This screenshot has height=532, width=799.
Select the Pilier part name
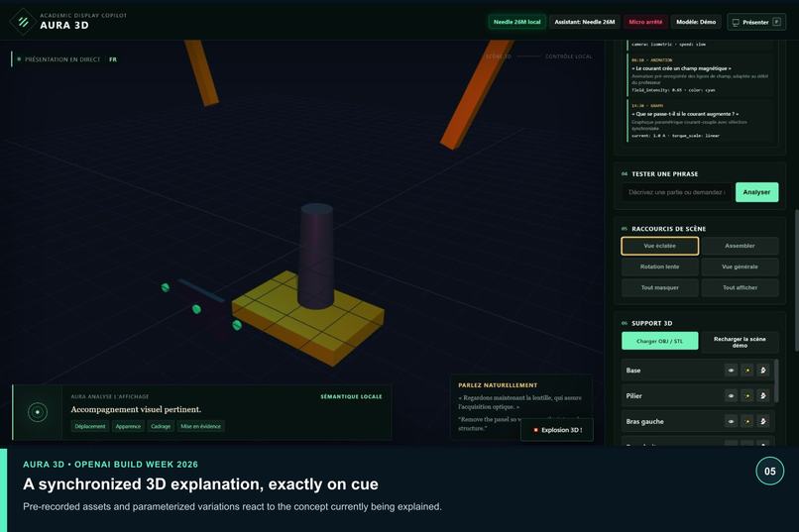633,396
